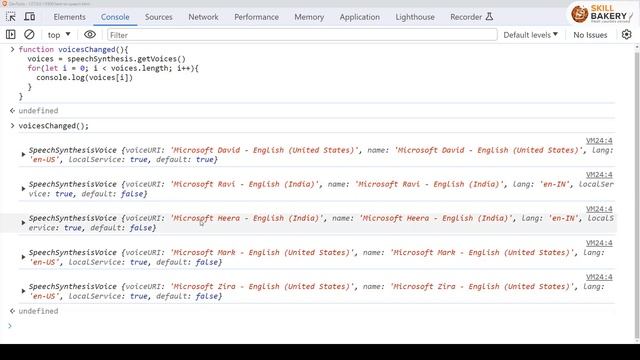Toggle the device toolbar icon
This screenshot has height=360, width=640.
30,17
